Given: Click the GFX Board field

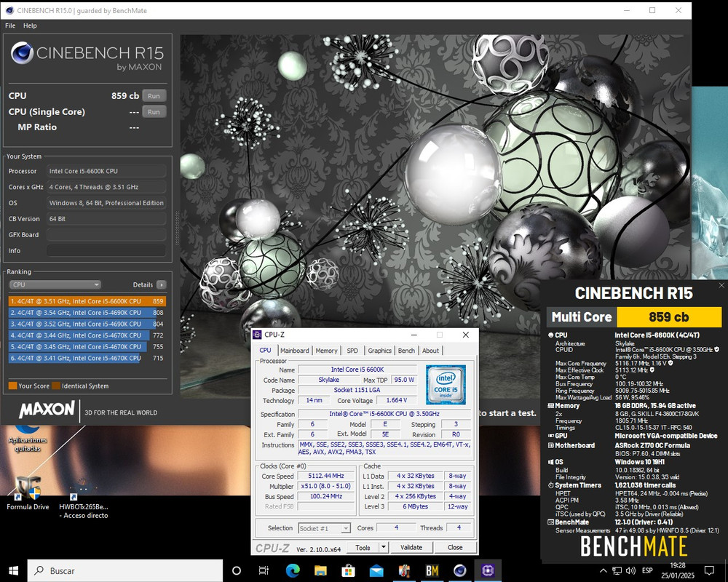Looking at the screenshot, I should coord(106,234).
